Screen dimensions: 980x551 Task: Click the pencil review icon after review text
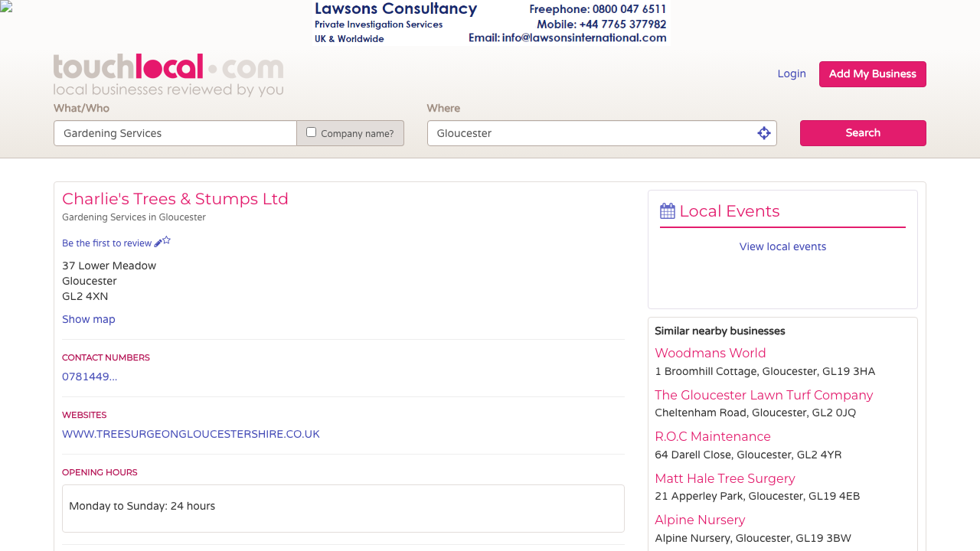[158, 243]
